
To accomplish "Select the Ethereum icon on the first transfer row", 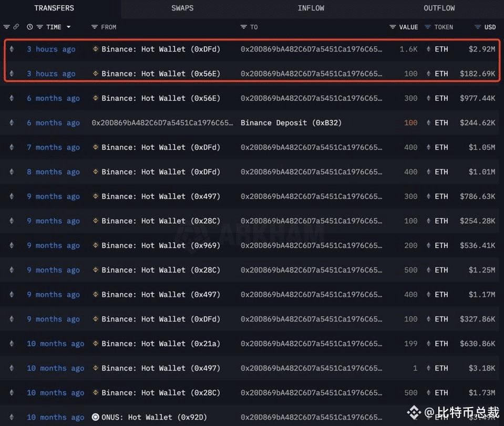I will [12, 49].
